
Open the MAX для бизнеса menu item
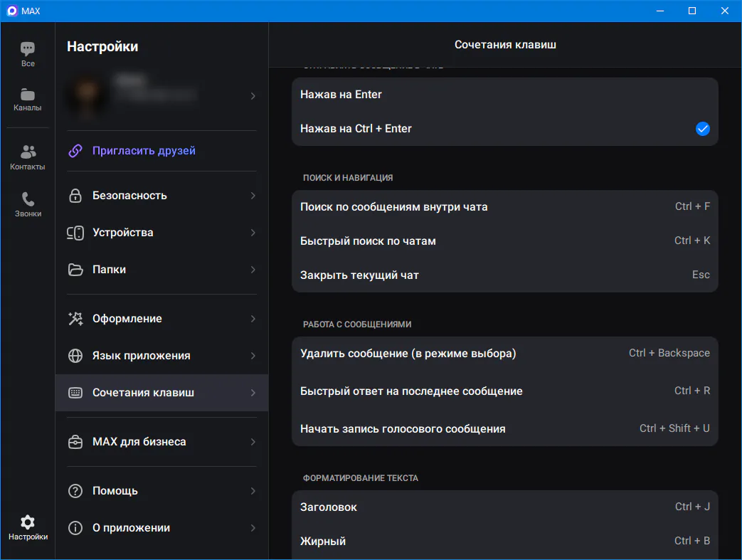pos(139,442)
